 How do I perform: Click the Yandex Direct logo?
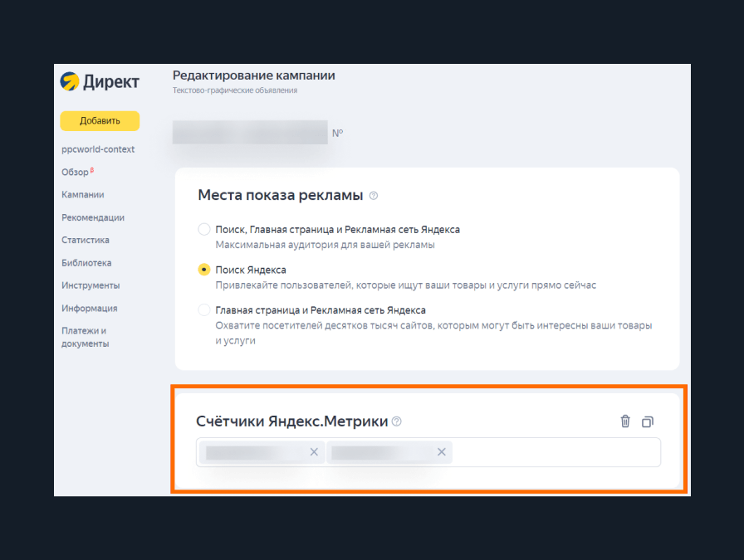pyautogui.click(x=100, y=81)
